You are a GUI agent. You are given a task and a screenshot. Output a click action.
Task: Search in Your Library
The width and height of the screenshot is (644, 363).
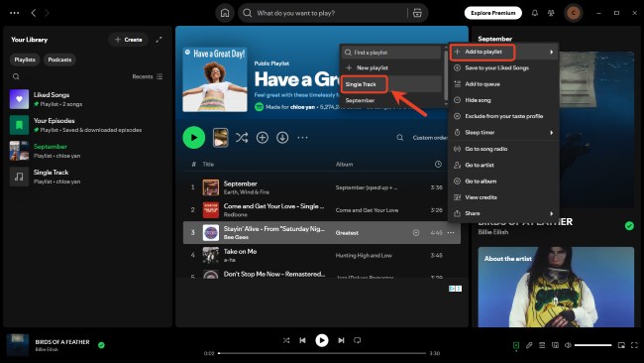pos(16,76)
